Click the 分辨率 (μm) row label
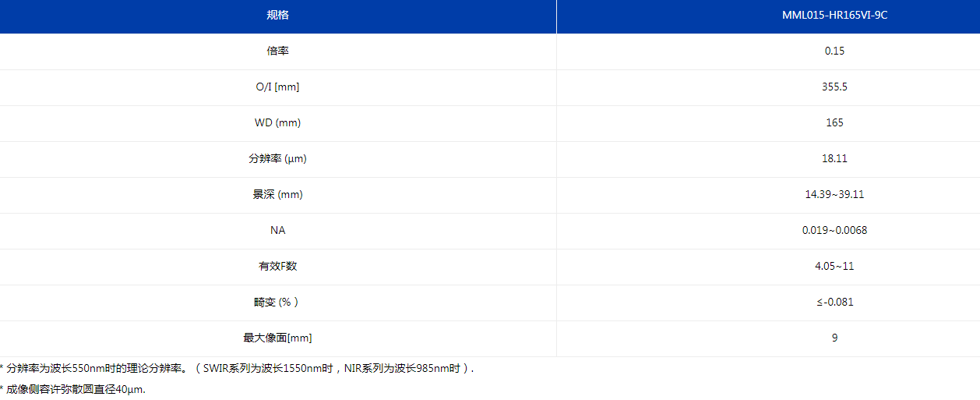The height and width of the screenshot is (400, 980). pos(277,158)
